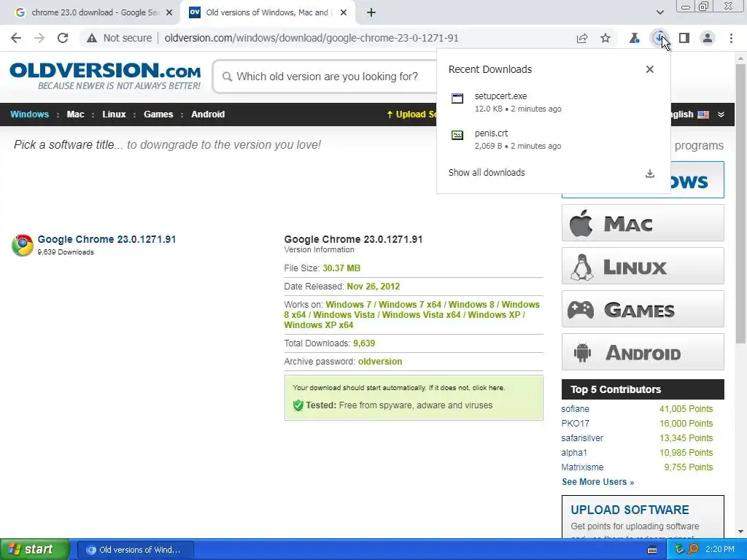
Task: Click the green Tested shield icon
Action: [x=298, y=405]
